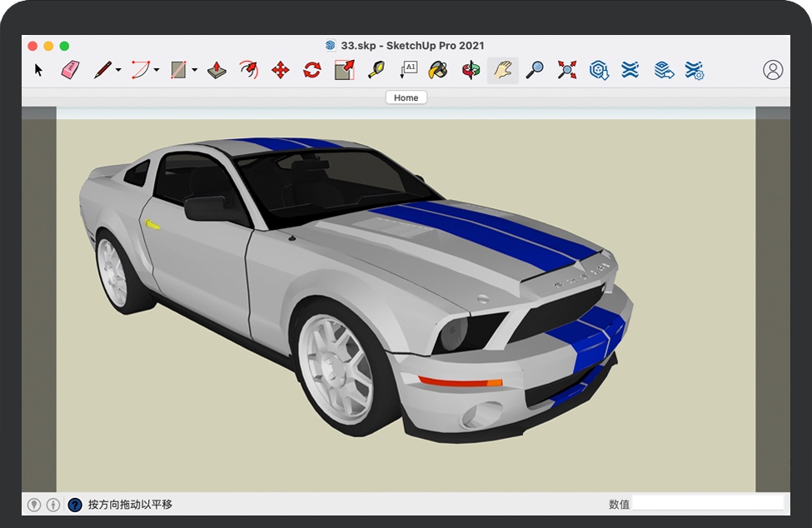Open the user account profile button
This screenshot has width=812, height=528.
click(x=773, y=71)
